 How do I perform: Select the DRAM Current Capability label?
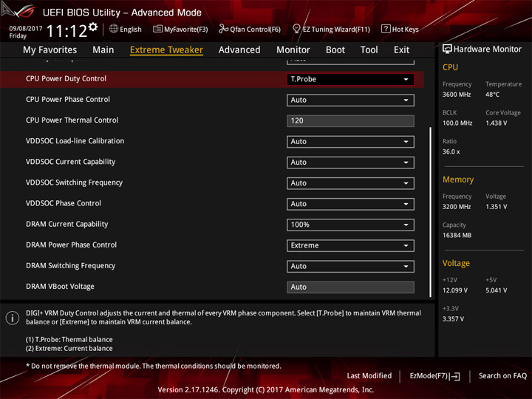(66, 224)
